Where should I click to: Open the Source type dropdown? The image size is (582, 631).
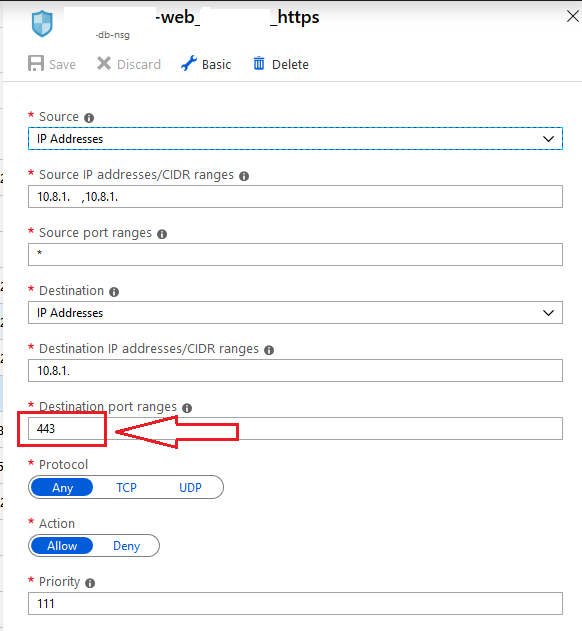[295, 139]
